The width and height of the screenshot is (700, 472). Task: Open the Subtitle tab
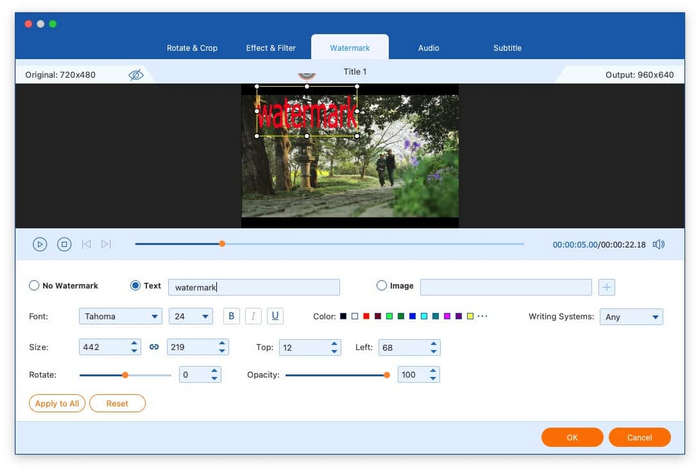tap(507, 48)
